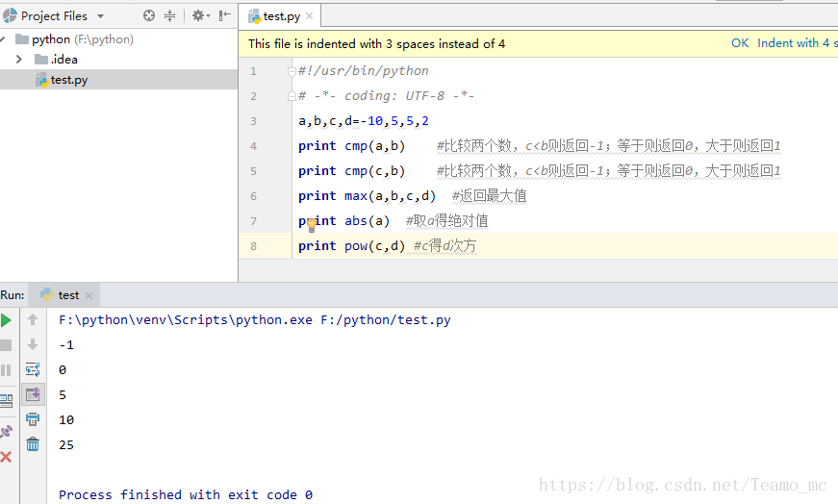Close the run panel with the red X
Image resolution: width=838 pixels, height=504 pixels.
pos(6,457)
